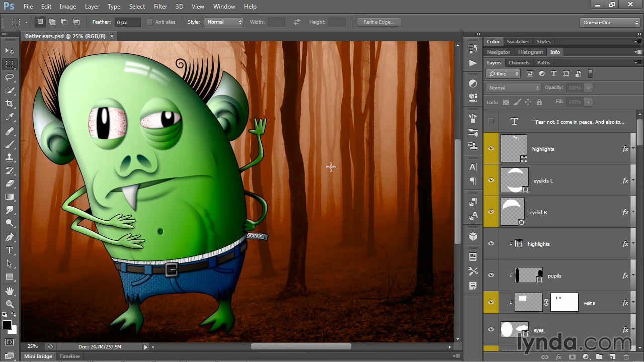
Task: Toggle visibility of pupils layer
Action: click(x=491, y=276)
